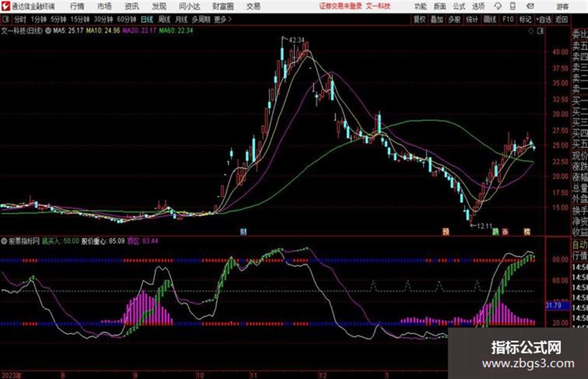Expand the 更多 periods list
This screenshot has width=588, height=379.
pos(223,19)
